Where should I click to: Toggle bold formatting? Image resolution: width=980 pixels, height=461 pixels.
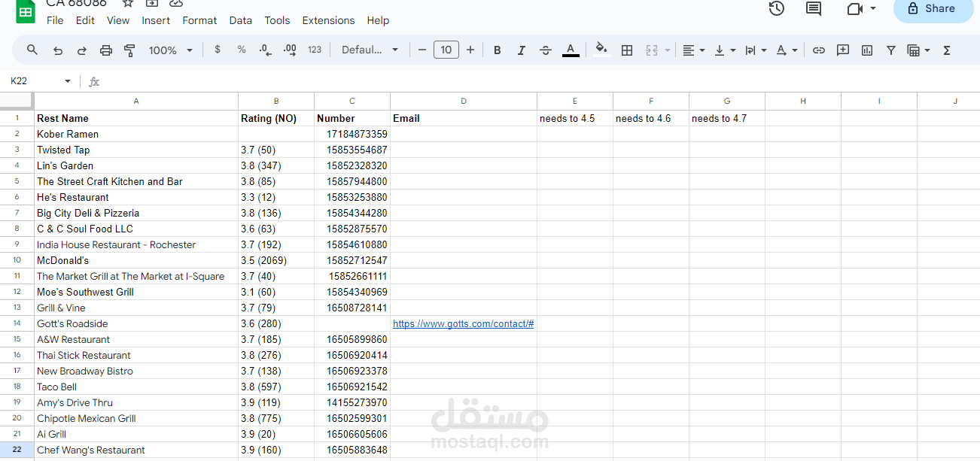[498, 50]
